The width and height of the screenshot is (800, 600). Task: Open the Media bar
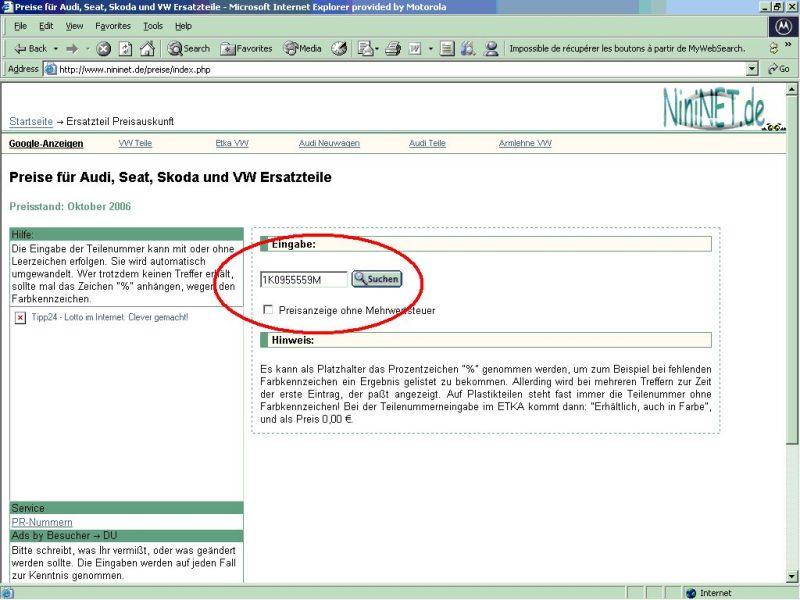303,49
